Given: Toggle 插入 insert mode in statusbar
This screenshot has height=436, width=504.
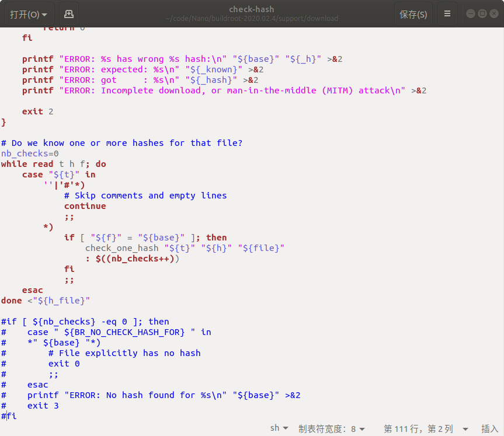Looking at the screenshot, I should (x=489, y=428).
